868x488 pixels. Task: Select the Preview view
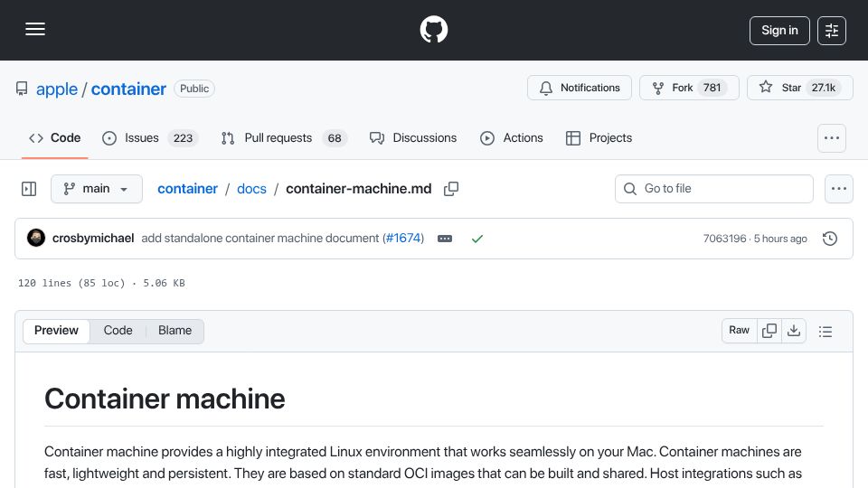56,331
